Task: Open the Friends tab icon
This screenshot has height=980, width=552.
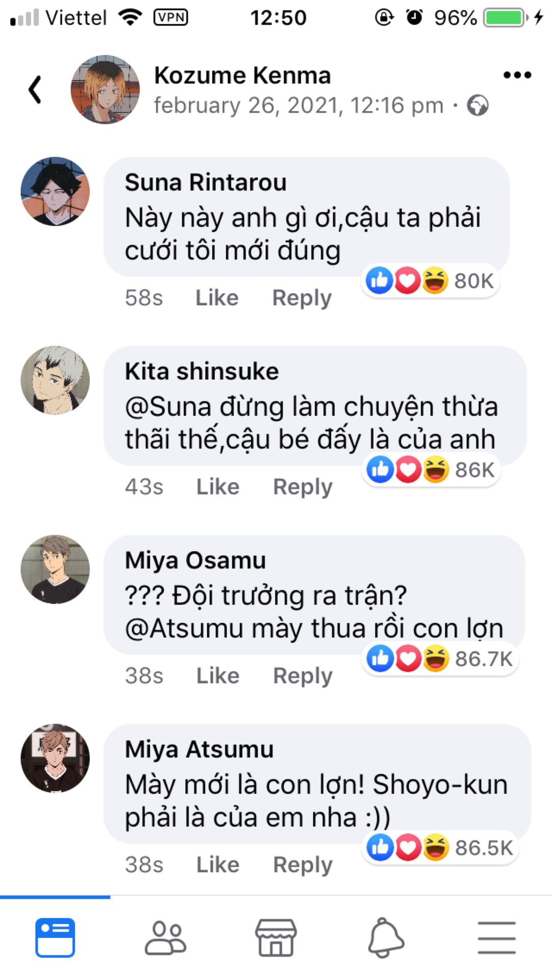Action: [x=165, y=938]
